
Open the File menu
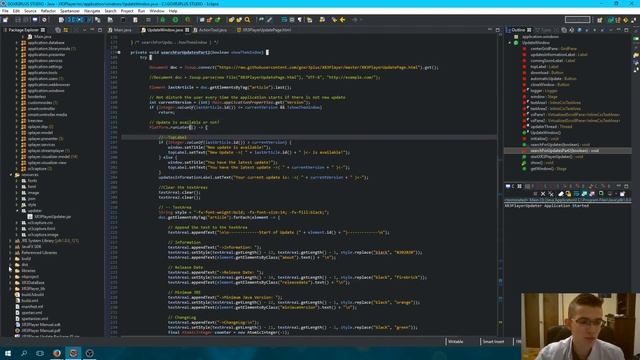[x=5, y=11]
